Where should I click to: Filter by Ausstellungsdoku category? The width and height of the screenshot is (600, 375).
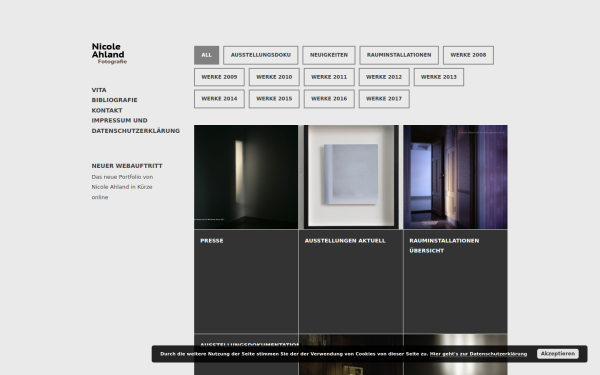point(261,55)
